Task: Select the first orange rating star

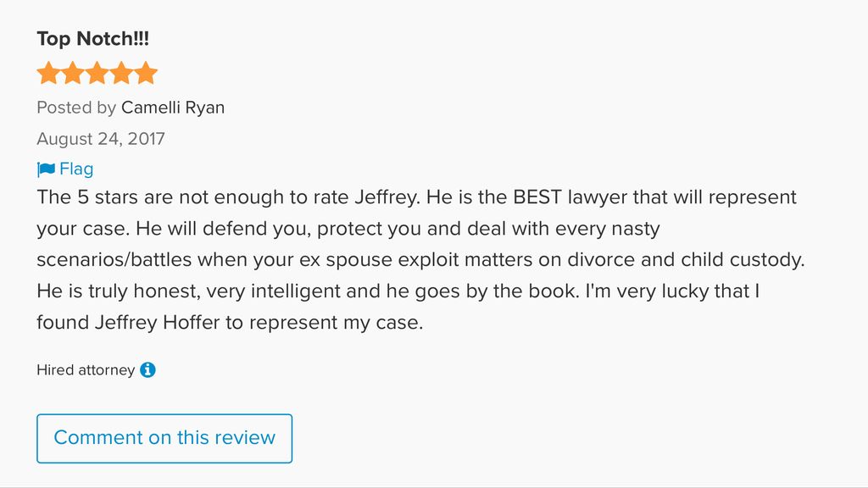Action: [x=48, y=73]
